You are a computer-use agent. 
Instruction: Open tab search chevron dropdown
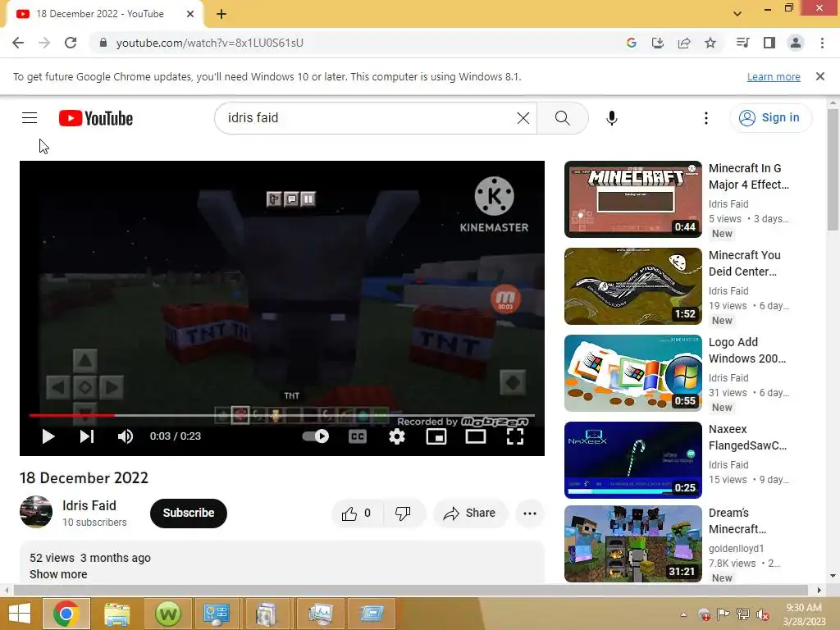click(x=737, y=14)
